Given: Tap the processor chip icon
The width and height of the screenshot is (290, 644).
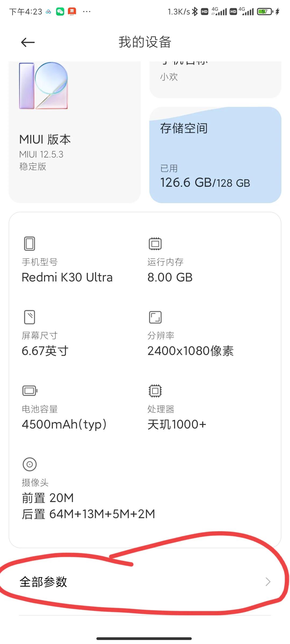Looking at the screenshot, I should 155,391.
